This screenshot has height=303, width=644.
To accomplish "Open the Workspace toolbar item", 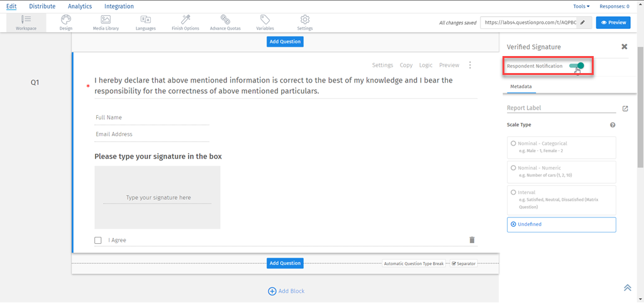I will (x=26, y=23).
